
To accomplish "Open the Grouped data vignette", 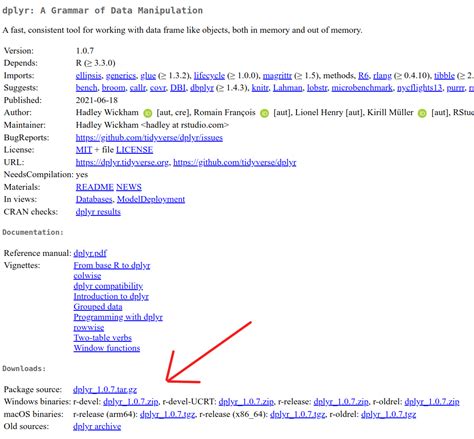I will click(x=98, y=307).
